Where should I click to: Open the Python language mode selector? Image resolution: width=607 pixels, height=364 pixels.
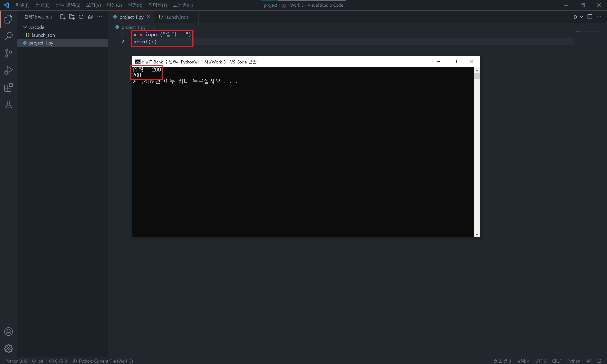(x=573, y=361)
